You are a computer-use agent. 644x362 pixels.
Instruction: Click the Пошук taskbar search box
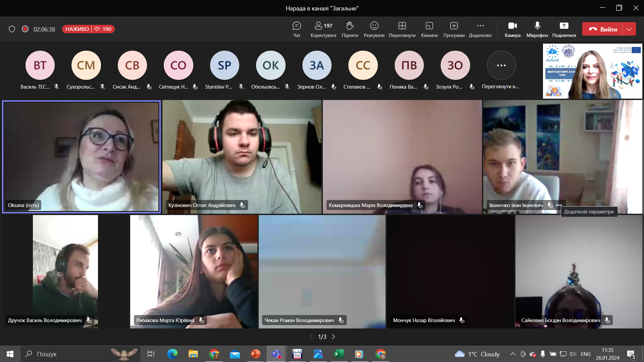click(67, 354)
